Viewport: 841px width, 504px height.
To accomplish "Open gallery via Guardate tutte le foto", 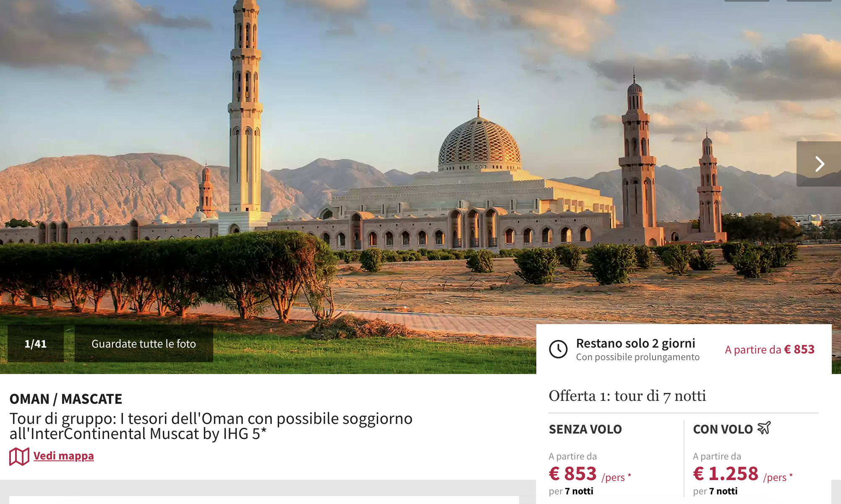I will [x=144, y=344].
